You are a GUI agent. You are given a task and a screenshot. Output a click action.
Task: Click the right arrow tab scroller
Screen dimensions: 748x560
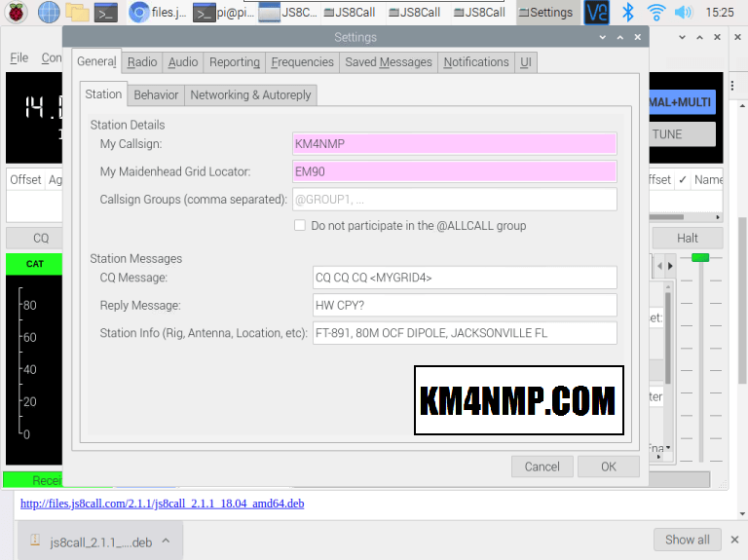pos(669,265)
